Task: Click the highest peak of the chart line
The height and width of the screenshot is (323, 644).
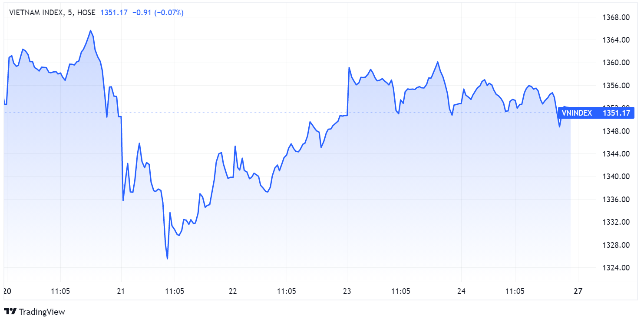Action: [x=90, y=30]
